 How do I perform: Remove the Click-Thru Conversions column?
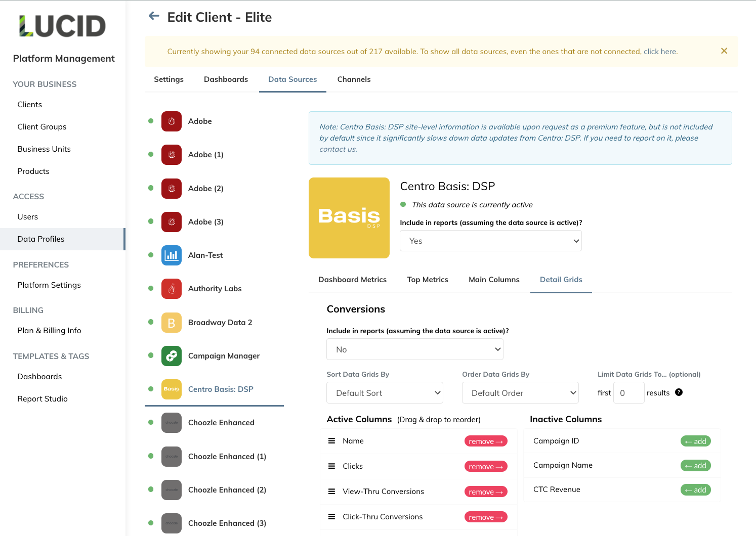coord(486,517)
